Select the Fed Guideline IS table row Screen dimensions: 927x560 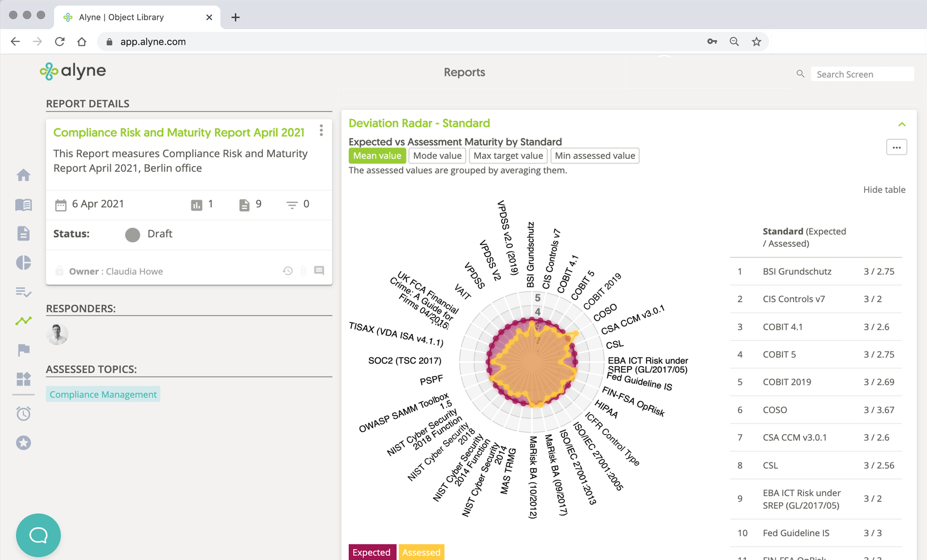click(816, 533)
